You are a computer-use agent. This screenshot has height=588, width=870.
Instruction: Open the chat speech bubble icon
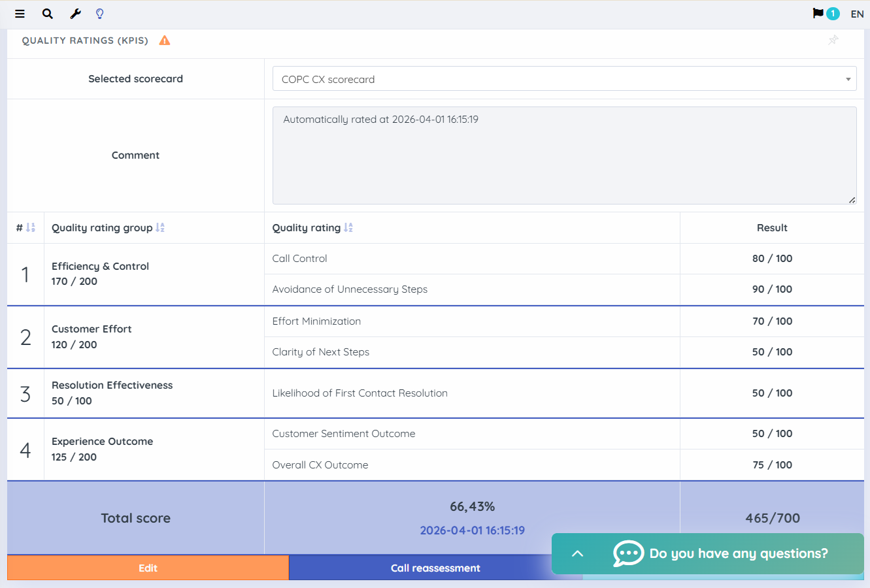click(628, 553)
